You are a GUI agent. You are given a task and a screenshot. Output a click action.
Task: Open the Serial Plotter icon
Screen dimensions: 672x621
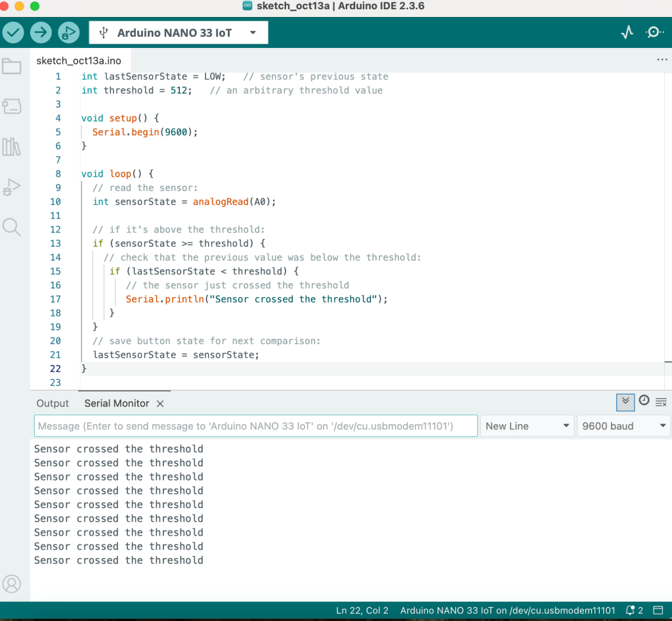[627, 32]
